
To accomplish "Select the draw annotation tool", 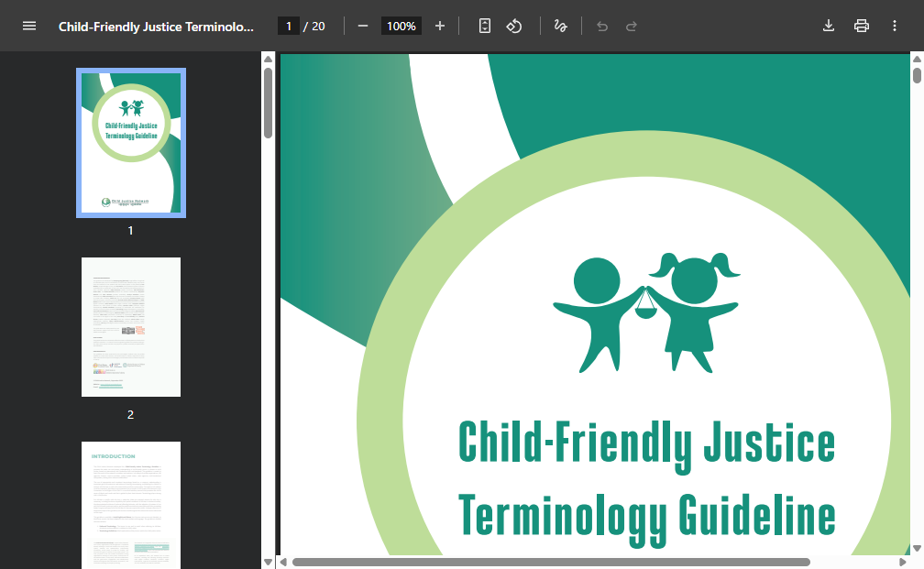I will 560,26.
